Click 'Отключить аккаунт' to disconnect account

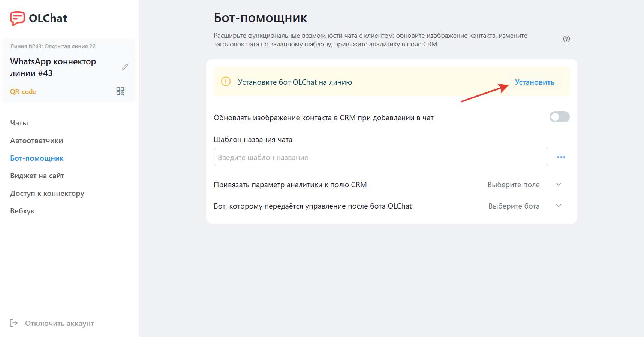(x=59, y=324)
